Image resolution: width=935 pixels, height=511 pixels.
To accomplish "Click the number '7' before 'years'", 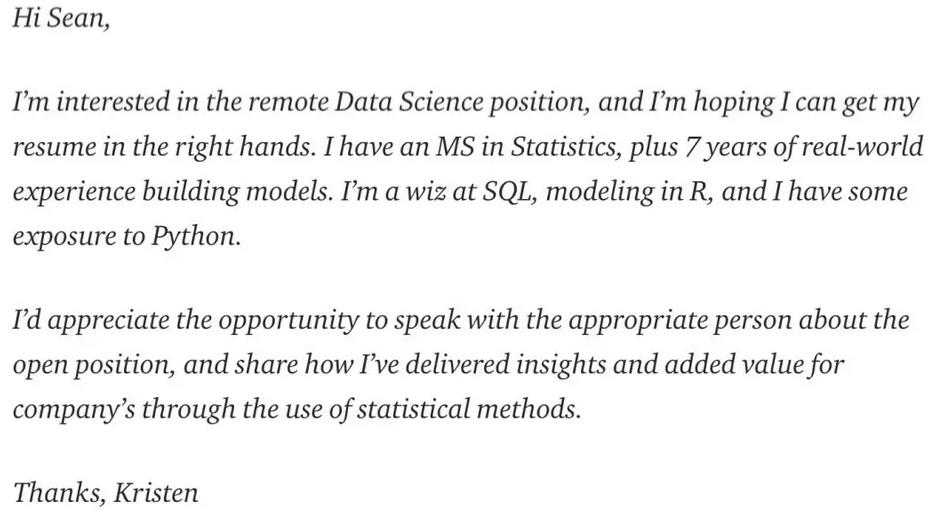I will click(x=692, y=147).
